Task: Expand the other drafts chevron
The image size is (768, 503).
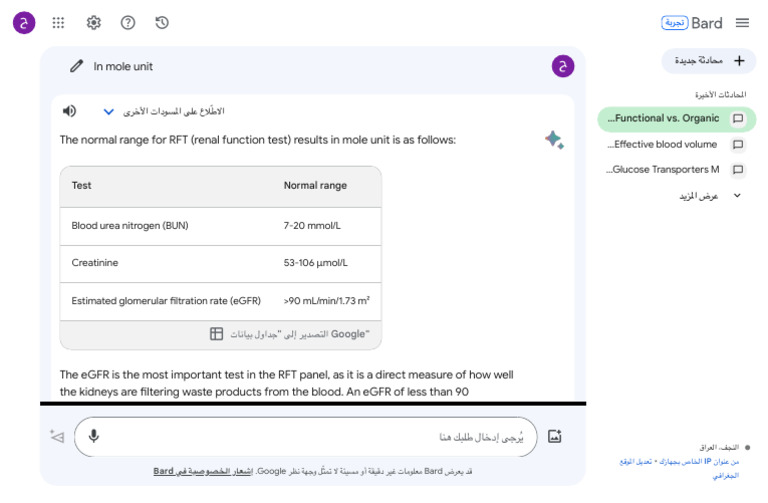Action: tap(109, 112)
